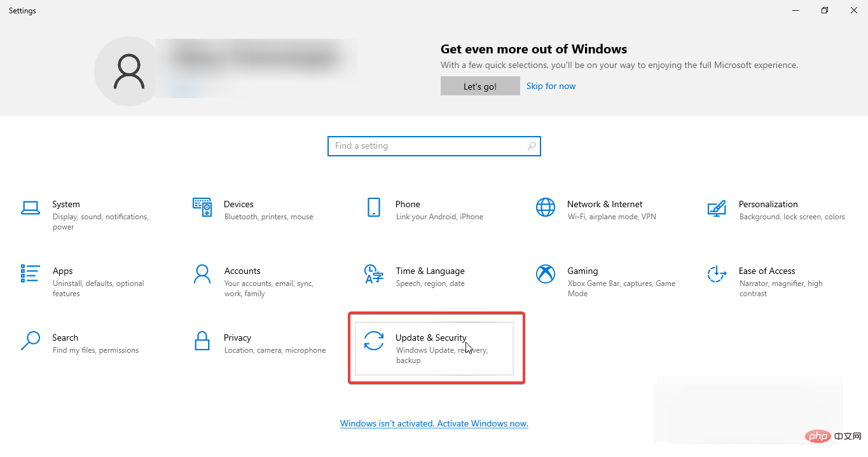Minimize the Settings window
Screen dimensions: 868x457
(x=796, y=10)
